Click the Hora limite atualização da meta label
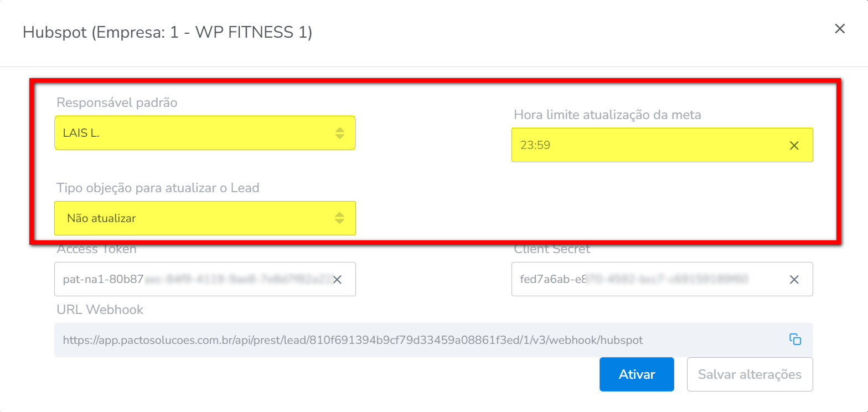 coord(607,115)
